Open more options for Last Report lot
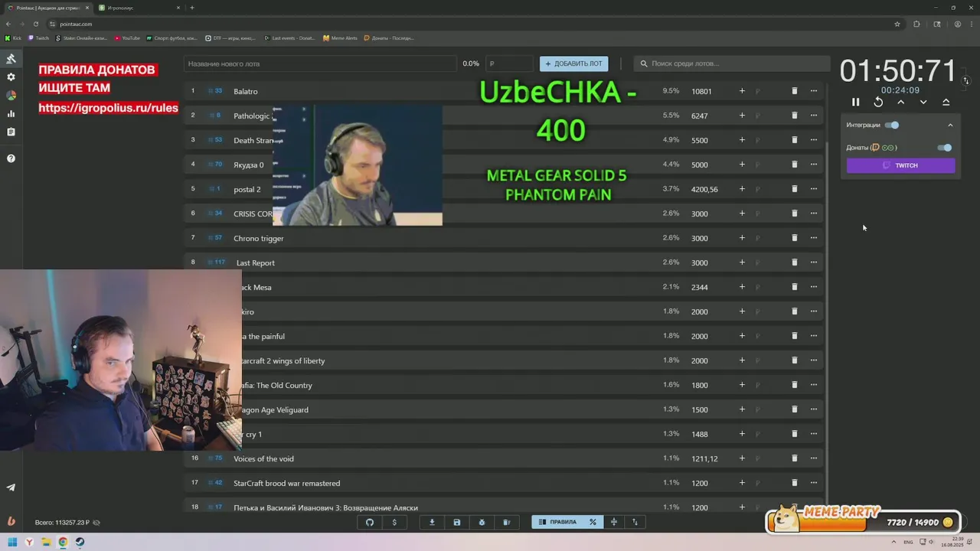 point(814,262)
